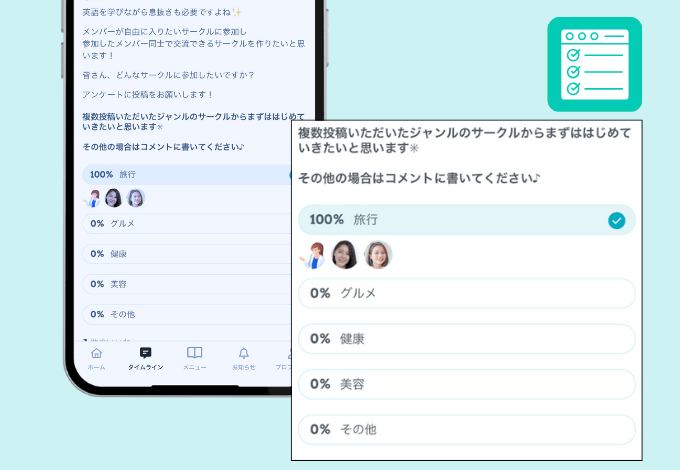Click the third voter avatar on phone poll
The height and width of the screenshot is (470, 680).
(136, 198)
